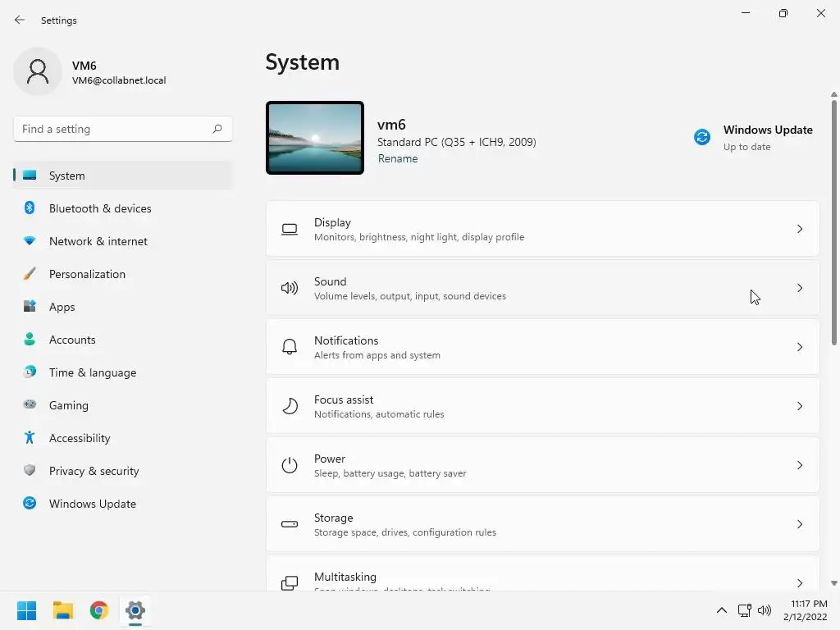
Task: Click the Personalization paintbrush icon
Action: [x=30, y=274]
